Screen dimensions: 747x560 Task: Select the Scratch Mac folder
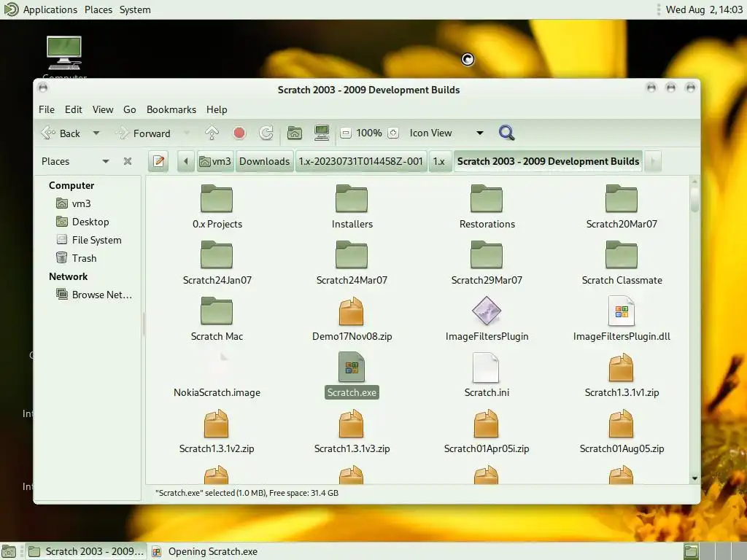point(217,319)
